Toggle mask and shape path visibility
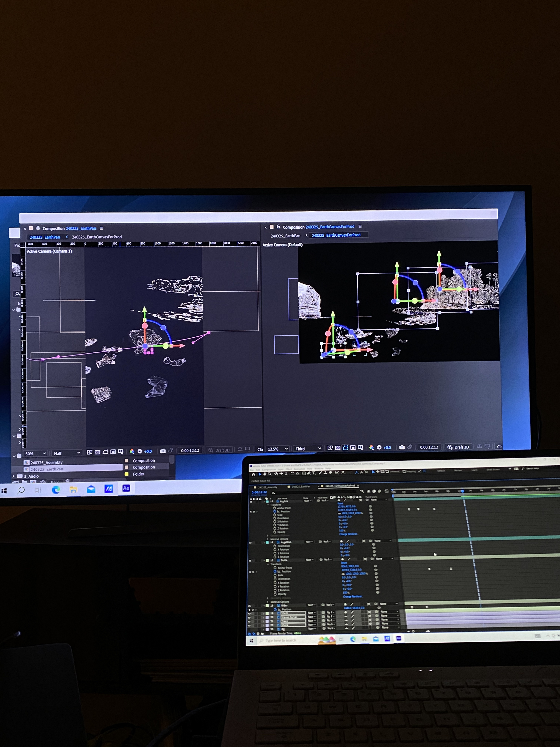 [x=346, y=448]
